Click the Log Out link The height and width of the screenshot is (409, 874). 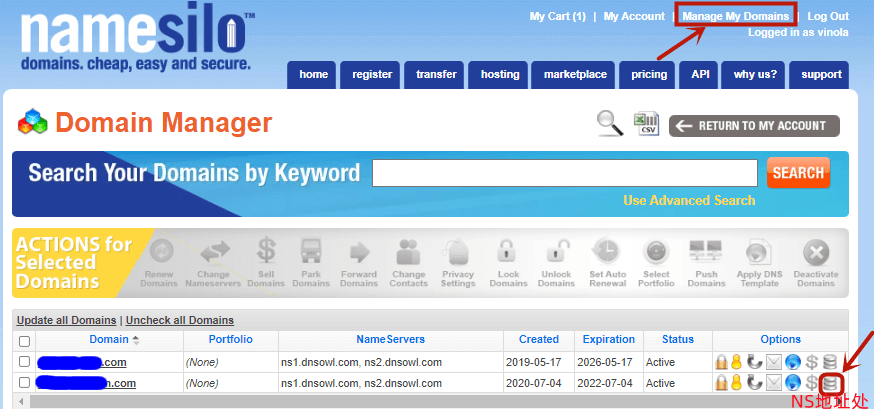pyautogui.click(x=828, y=16)
